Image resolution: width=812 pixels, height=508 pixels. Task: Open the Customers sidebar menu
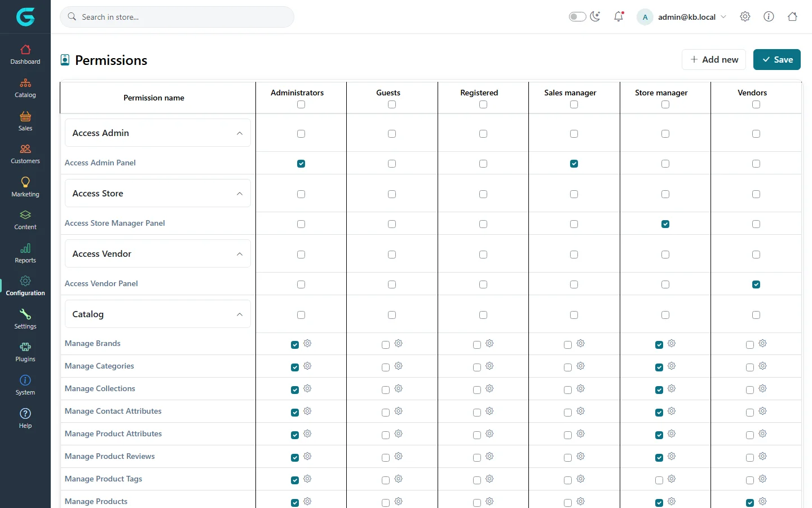click(25, 154)
